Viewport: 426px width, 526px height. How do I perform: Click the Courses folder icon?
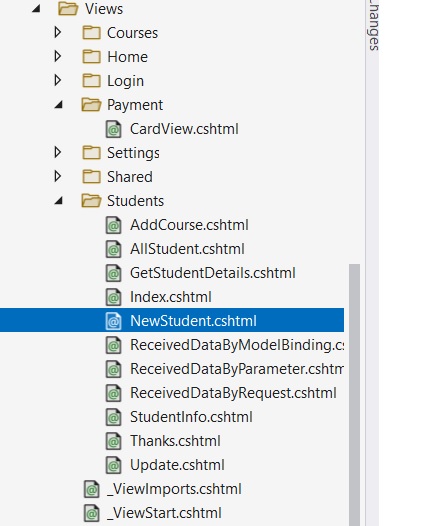91,33
